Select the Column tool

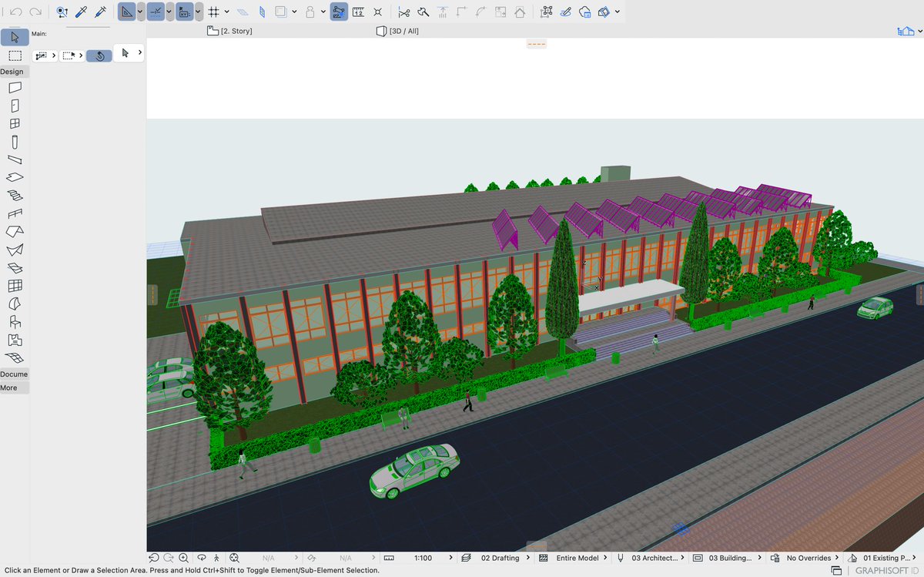tap(15, 142)
